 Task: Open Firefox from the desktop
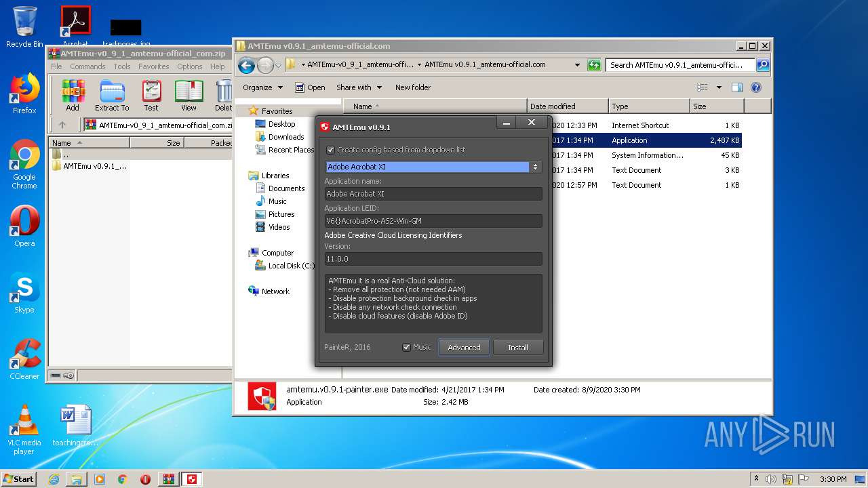click(24, 94)
